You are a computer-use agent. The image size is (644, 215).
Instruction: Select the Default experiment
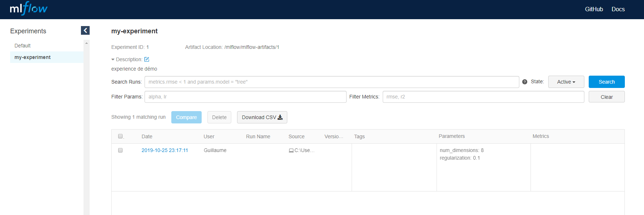(x=22, y=46)
